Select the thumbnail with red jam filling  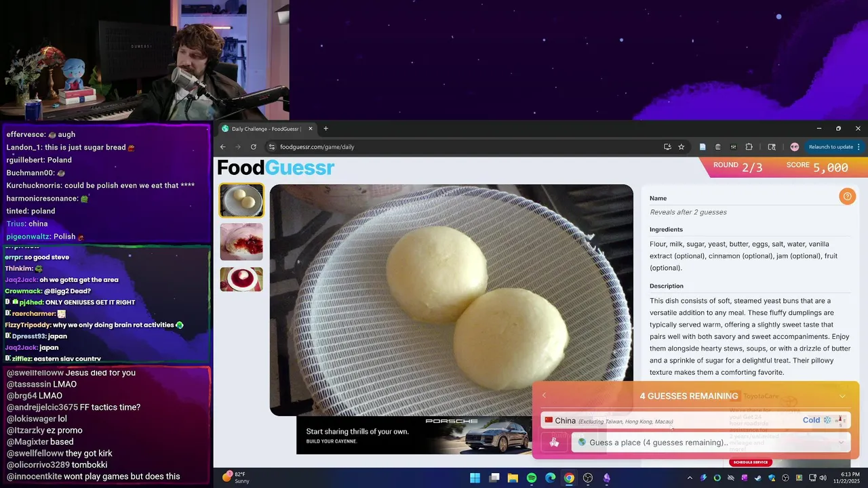(x=241, y=242)
